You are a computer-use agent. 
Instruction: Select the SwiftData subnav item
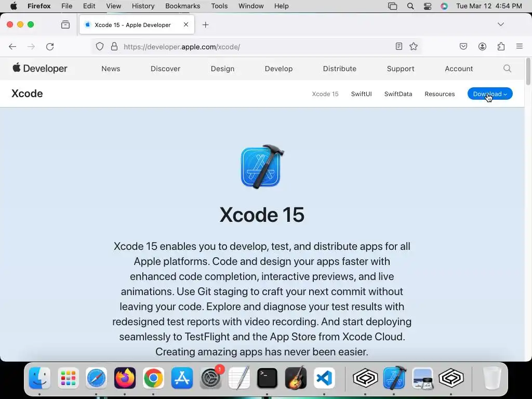click(398, 94)
